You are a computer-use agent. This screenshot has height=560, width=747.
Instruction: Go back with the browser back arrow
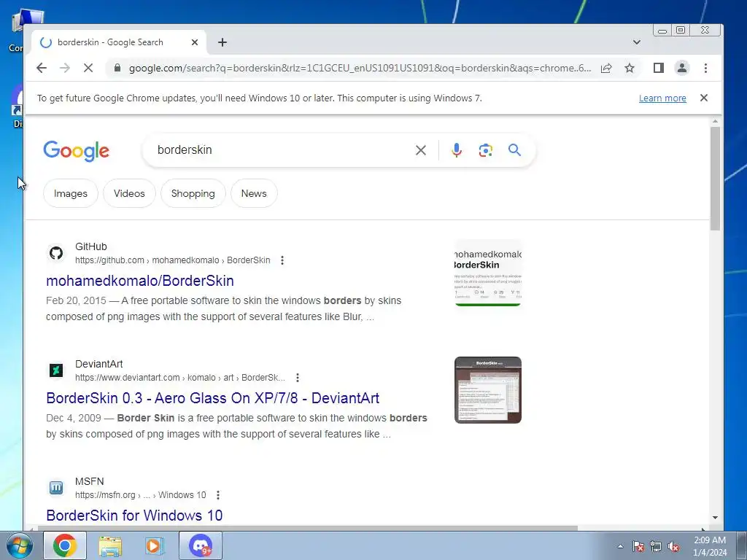click(42, 68)
